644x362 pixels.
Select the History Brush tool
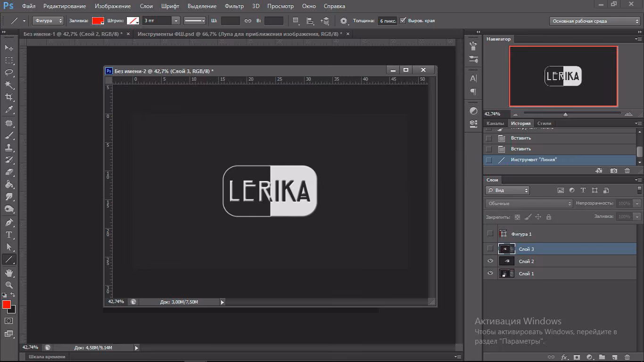[x=9, y=160]
